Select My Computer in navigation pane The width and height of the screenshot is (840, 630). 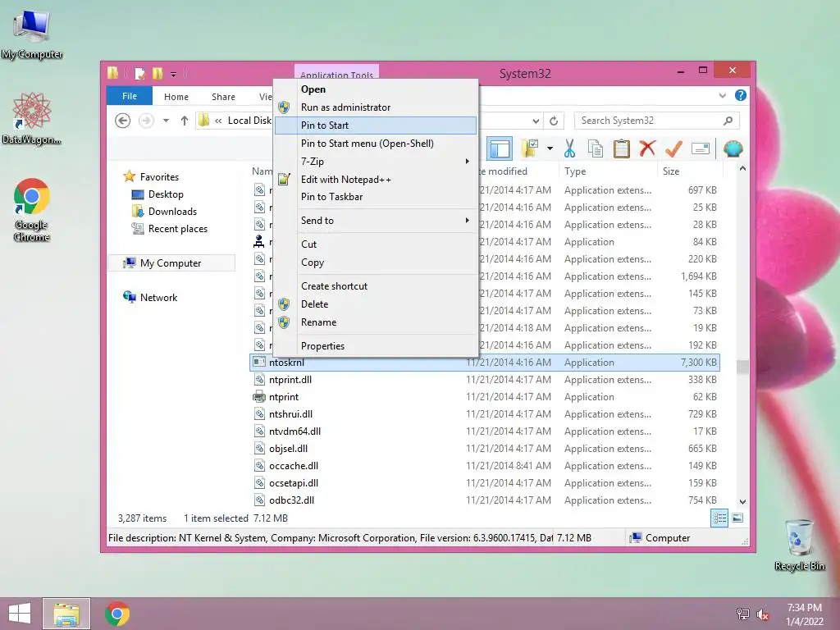tap(171, 263)
